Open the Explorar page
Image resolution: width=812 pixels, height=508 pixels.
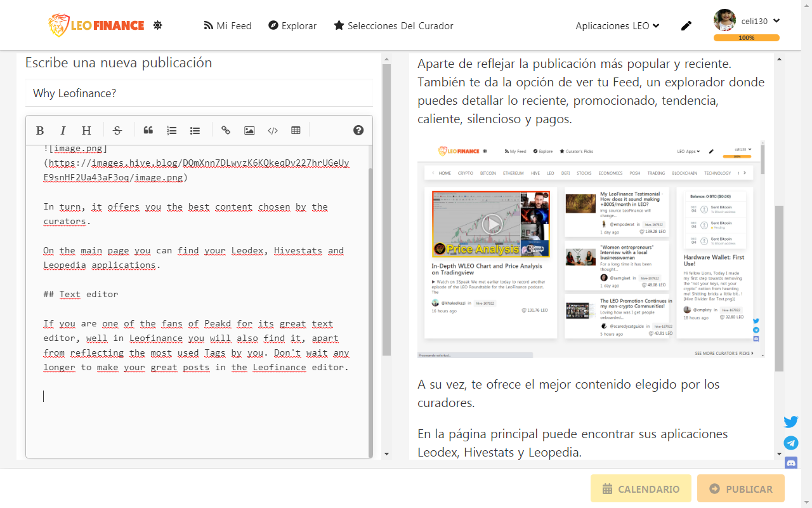[292, 26]
